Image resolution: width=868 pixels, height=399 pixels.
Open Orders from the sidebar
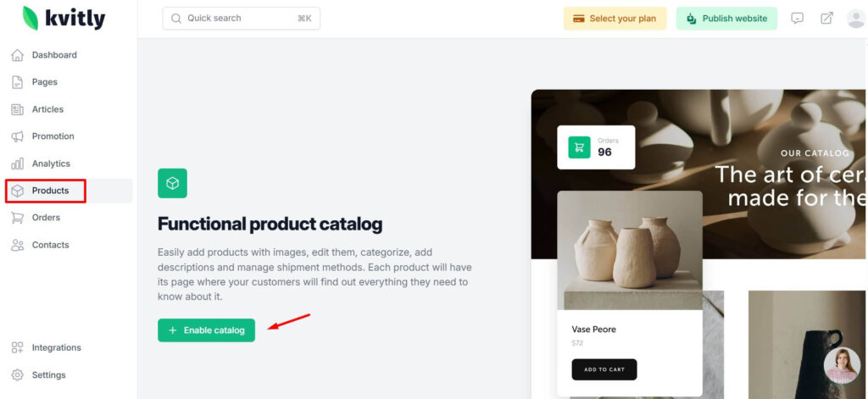click(46, 218)
